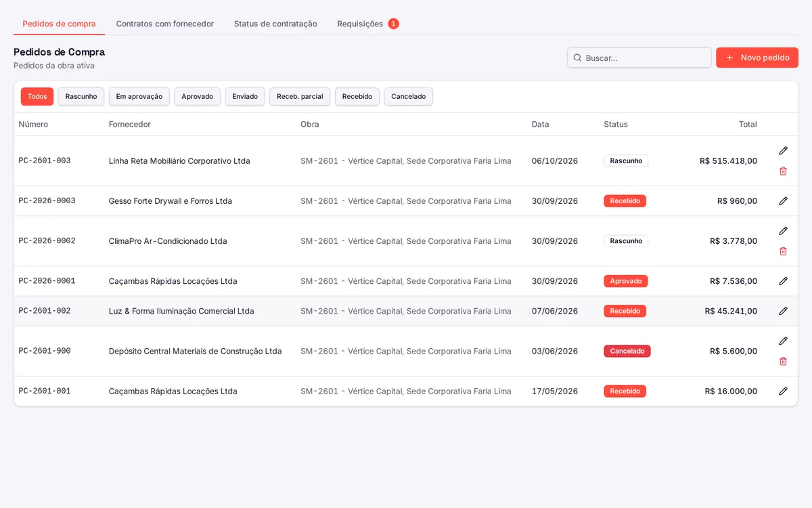Filter orders by Rascunho status

pyautogui.click(x=81, y=96)
